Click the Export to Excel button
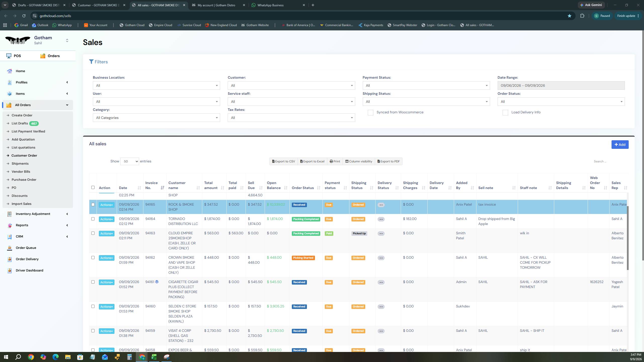This screenshot has width=644, height=362. pyautogui.click(x=312, y=161)
